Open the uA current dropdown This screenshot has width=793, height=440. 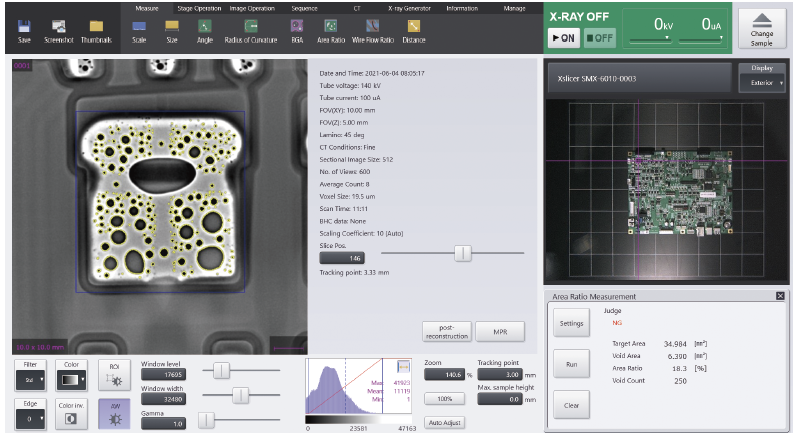pyautogui.click(x=721, y=38)
